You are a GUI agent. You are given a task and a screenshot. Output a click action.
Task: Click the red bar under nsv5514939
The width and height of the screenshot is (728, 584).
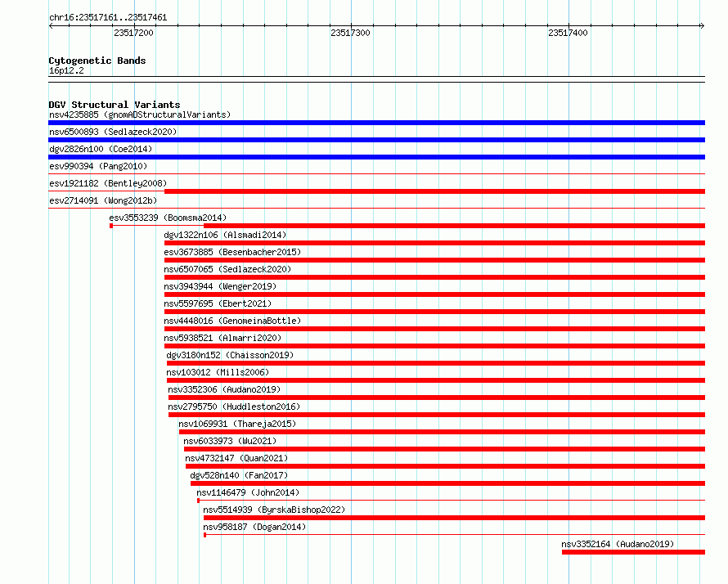click(x=454, y=518)
